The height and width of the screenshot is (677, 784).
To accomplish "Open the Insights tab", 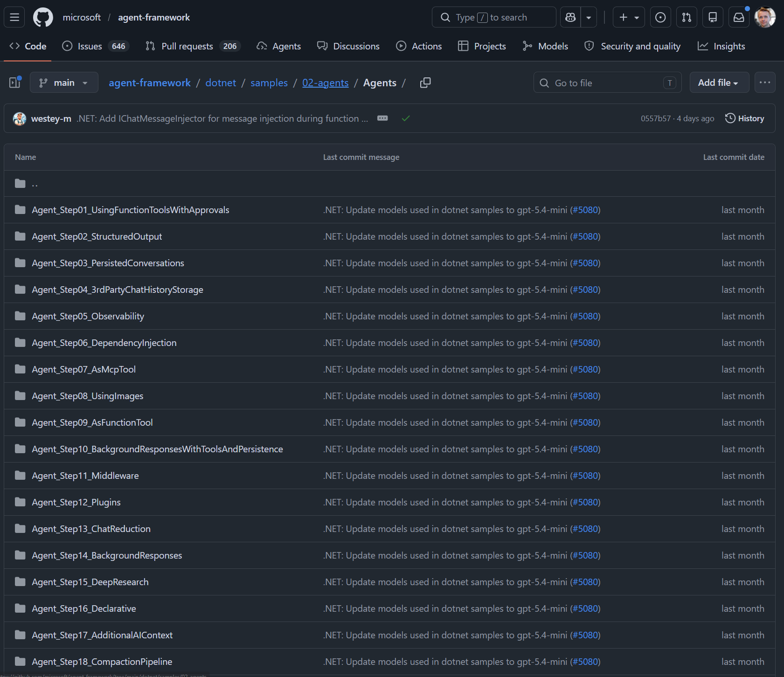I will click(721, 46).
